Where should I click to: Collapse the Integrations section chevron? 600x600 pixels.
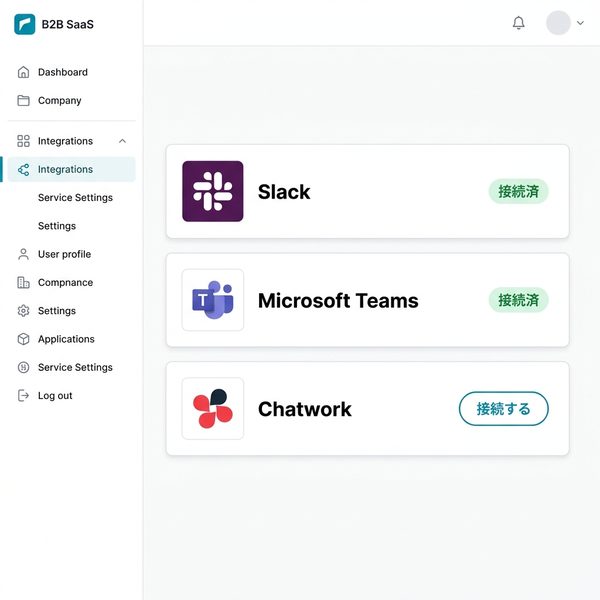click(122, 141)
